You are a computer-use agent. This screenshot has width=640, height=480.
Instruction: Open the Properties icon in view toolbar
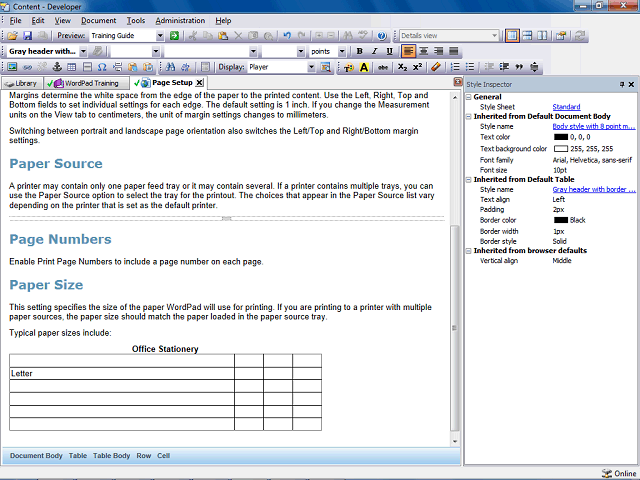[x=561, y=36]
